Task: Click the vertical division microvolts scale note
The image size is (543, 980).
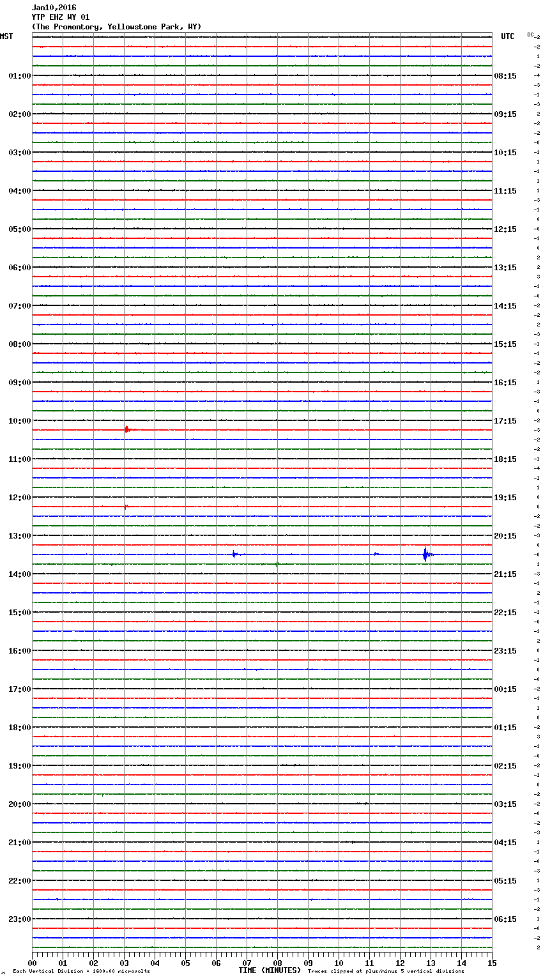Action: point(81,971)
